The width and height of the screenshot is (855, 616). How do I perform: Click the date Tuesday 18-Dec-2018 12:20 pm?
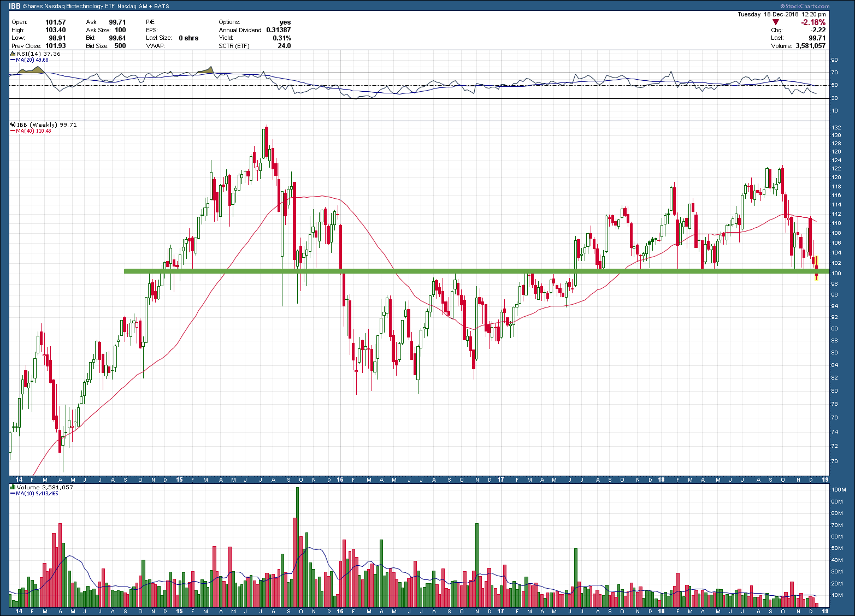coord(782,14)
